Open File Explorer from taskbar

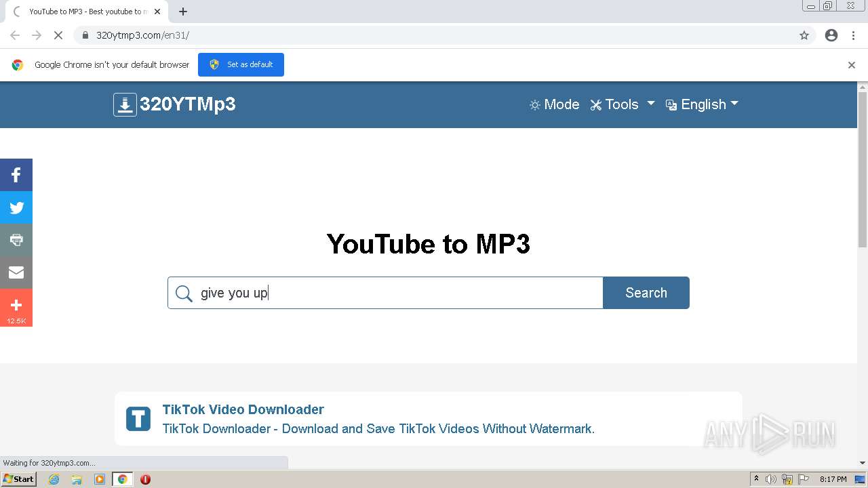(77, 479)
